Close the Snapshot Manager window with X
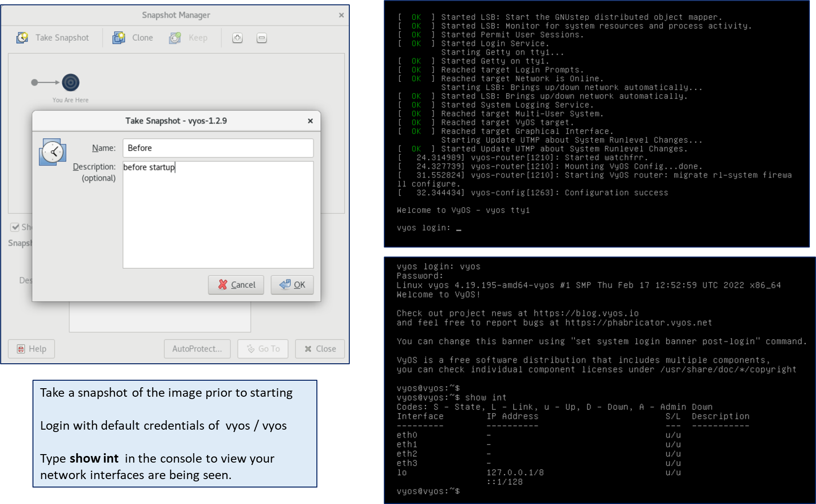 pos(341,15)
